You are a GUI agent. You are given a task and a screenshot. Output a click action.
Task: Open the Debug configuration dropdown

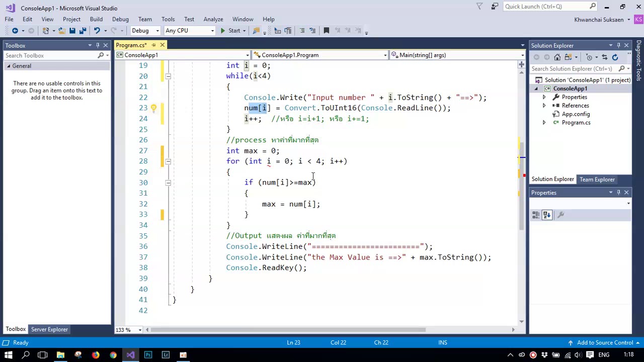click(x=145, y=31)
